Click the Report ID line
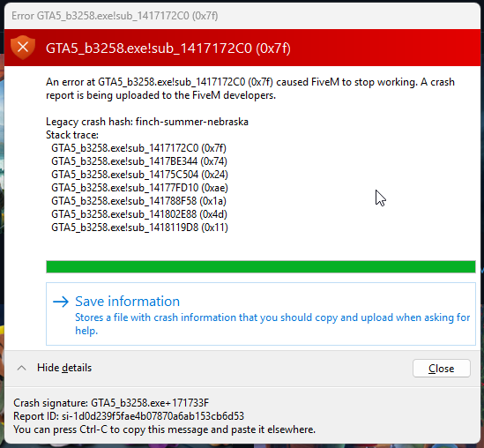Screen dimensions: 484x448 pyautogui.click(x=129, y=416)
